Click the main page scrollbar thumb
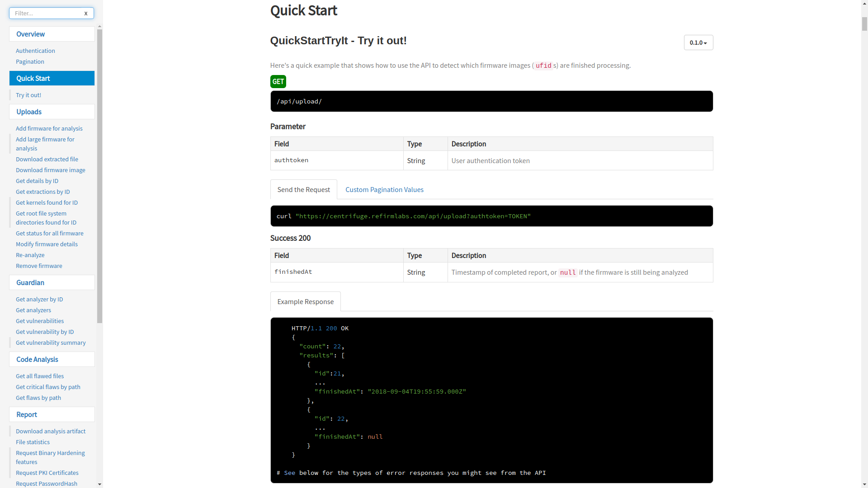The image size is (868, 488). [864, 23]
